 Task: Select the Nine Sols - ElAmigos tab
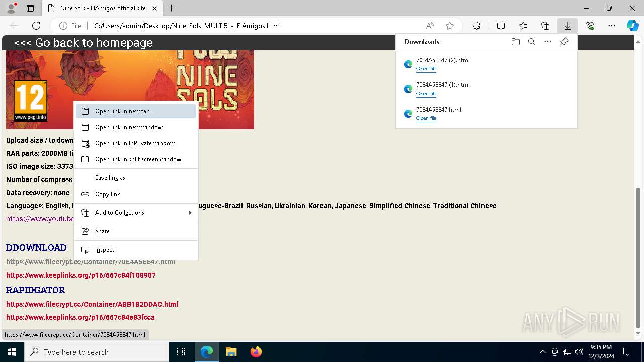(x=102, y=8)
